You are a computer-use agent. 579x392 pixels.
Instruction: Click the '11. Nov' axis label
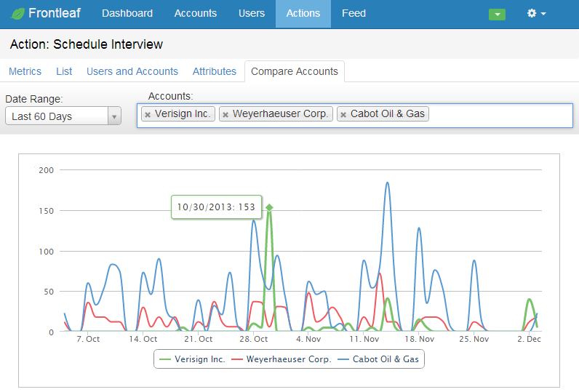[x=364, y=339]
